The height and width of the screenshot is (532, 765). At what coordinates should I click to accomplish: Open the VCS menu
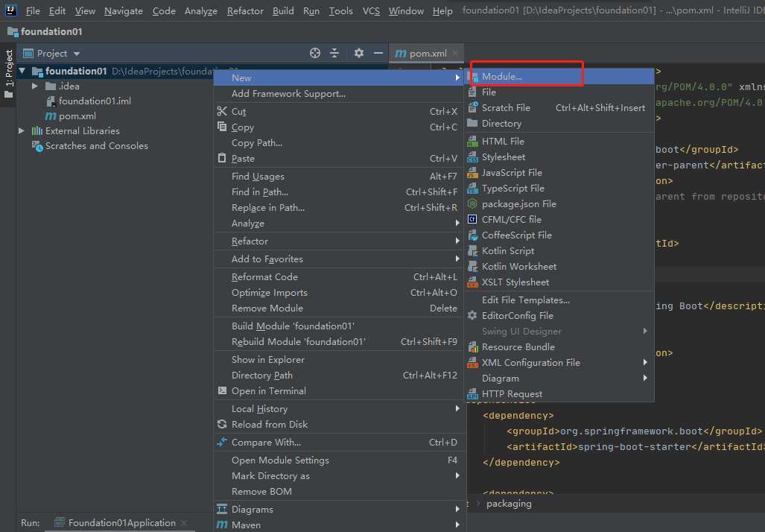click(x=371, y=10)
